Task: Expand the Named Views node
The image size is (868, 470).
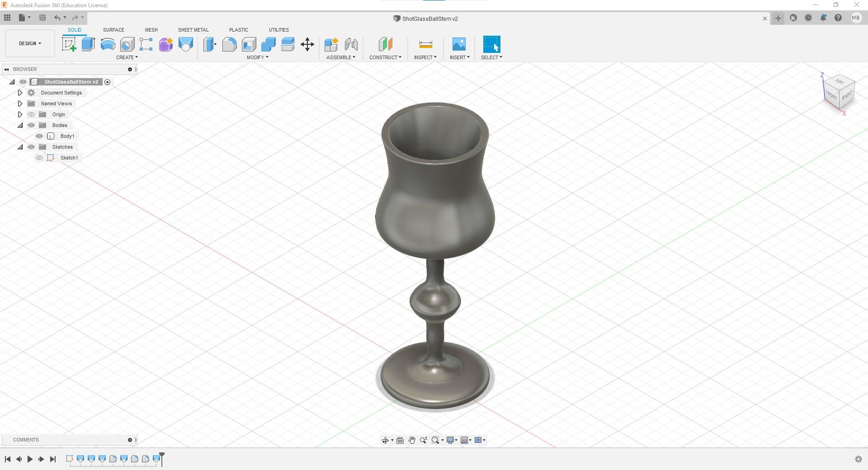Action: coord(20,103)
